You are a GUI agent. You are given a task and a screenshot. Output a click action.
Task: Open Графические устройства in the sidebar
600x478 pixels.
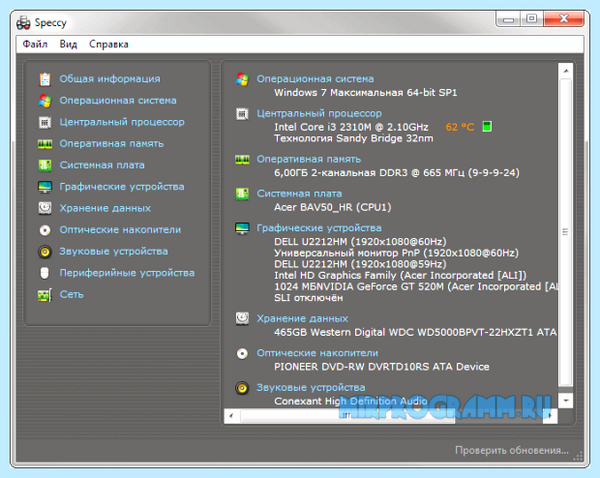122,187
